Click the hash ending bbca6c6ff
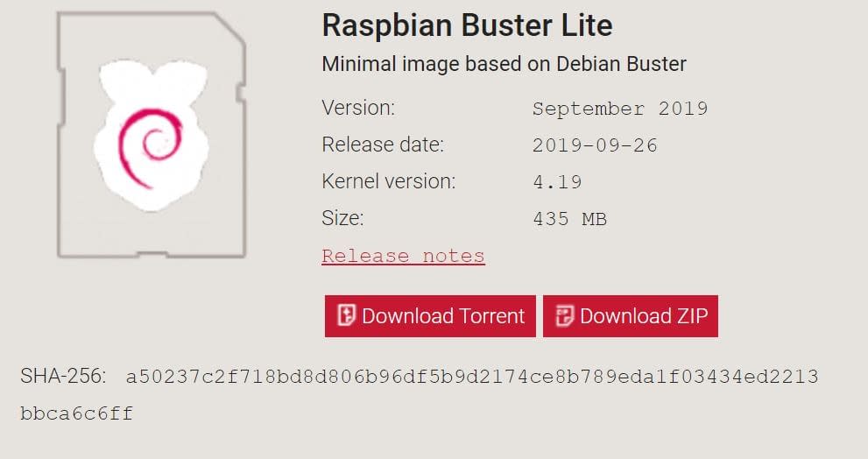This screenshot has width=868, height=459. coord(76,413)
